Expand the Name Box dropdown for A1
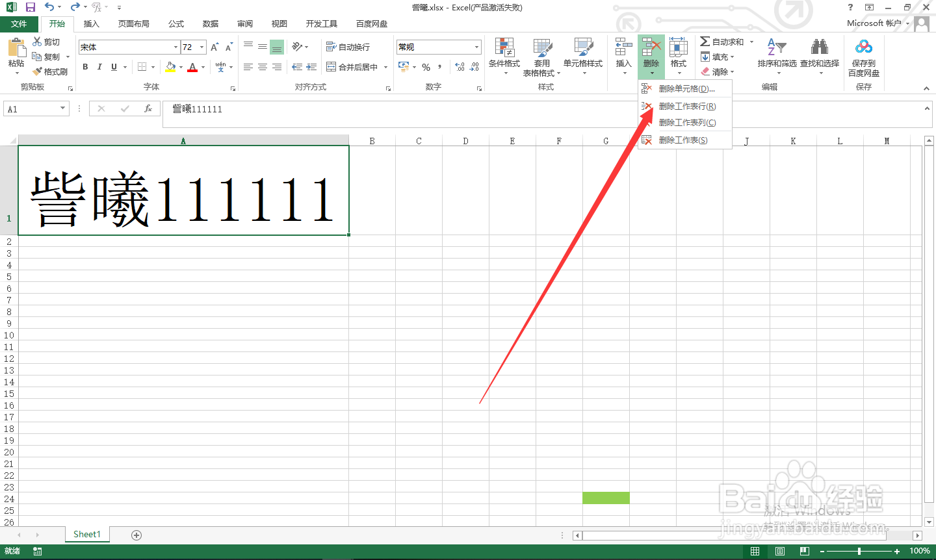The width and height of the screenshot is (936, 560). click(x=63, y=108)
